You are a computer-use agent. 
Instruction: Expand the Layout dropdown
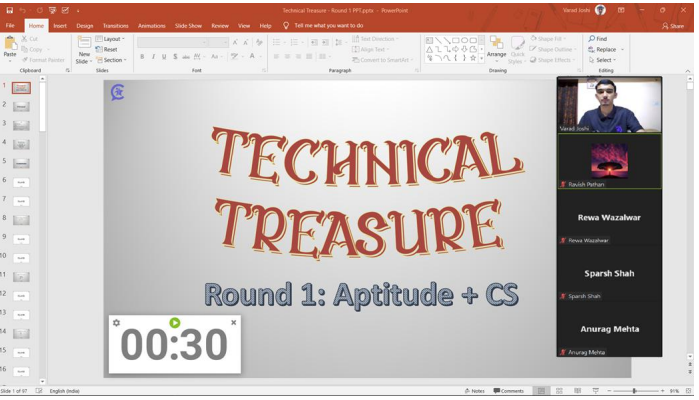click(x=111, y=39)
